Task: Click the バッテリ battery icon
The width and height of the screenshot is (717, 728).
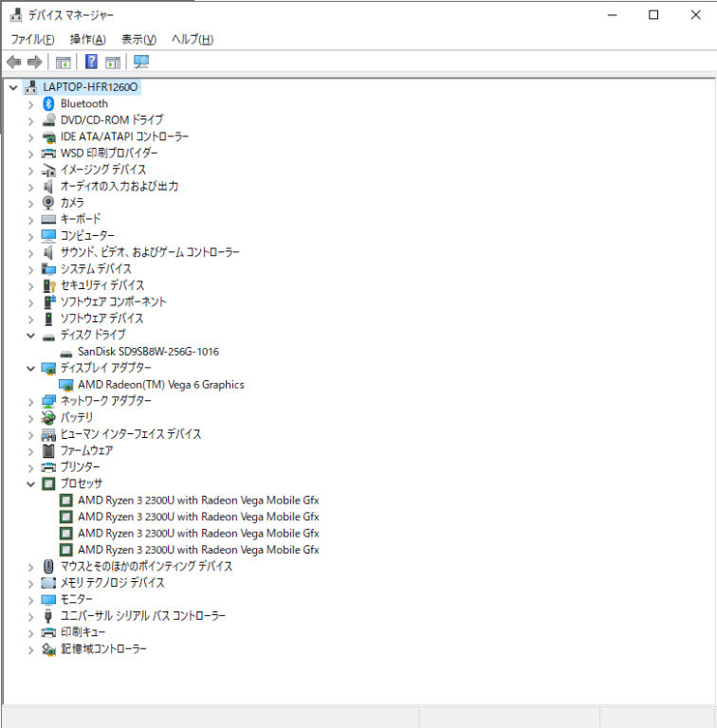Action: (48, 418)
